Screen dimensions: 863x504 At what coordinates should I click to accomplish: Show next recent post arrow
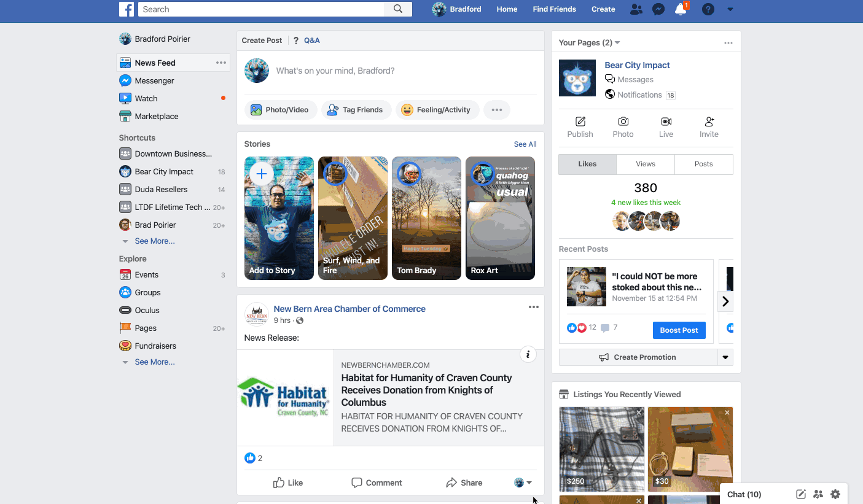[725, 301]
